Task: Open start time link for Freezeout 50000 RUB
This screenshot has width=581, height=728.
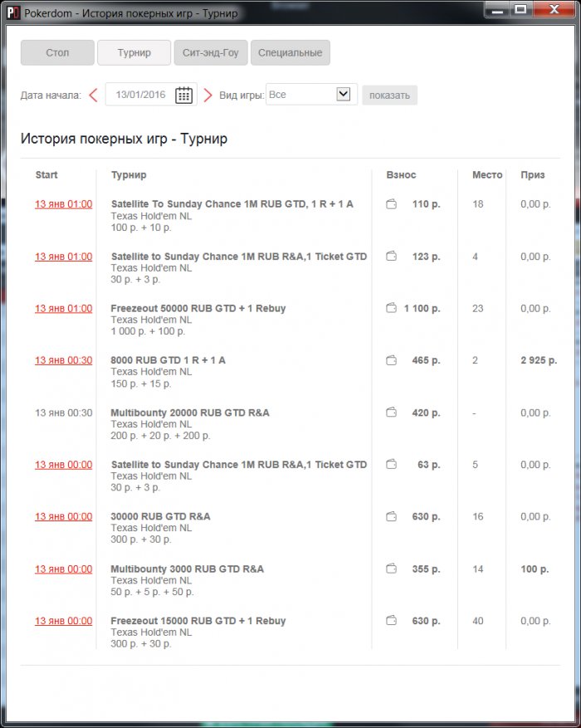Action: pos(63,308)
